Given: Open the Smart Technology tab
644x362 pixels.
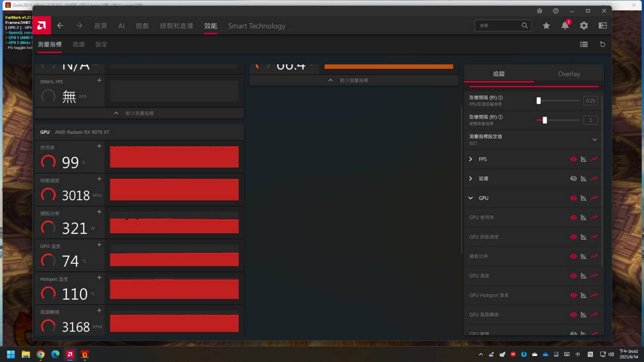Looking at the screenshot, I should click(257, 26).
